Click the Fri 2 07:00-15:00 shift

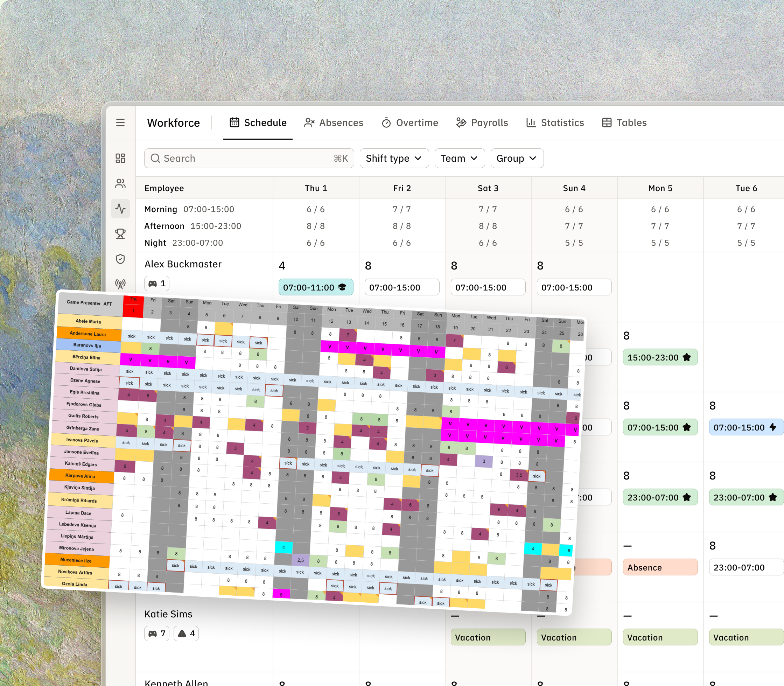(x=402, y=287)
